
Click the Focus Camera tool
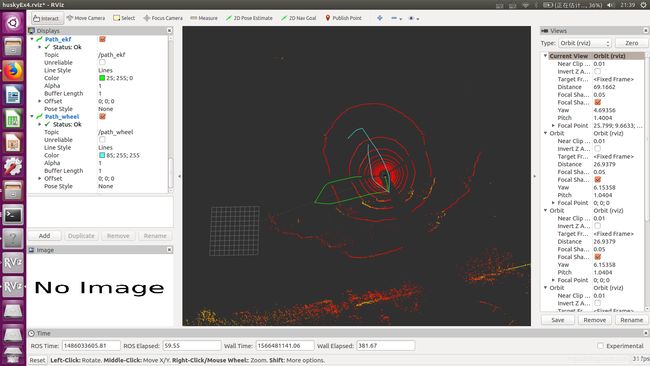tap(163, 18)
